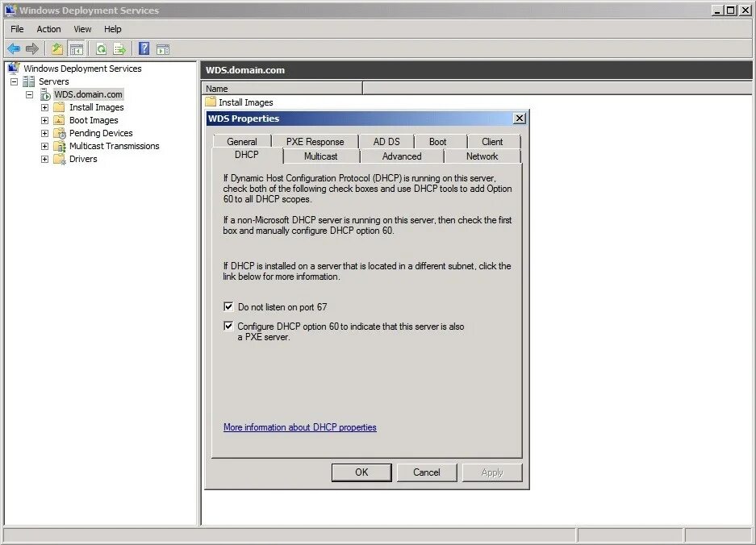Open the View menu
756x545 pixels.
pos(82,29)
